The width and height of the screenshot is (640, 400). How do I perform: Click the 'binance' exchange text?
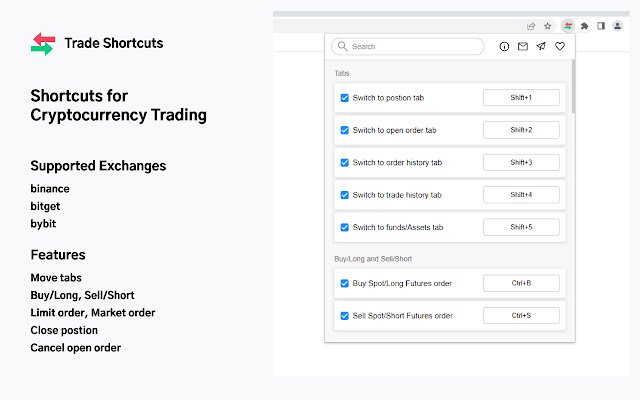[x=50, y=189]
